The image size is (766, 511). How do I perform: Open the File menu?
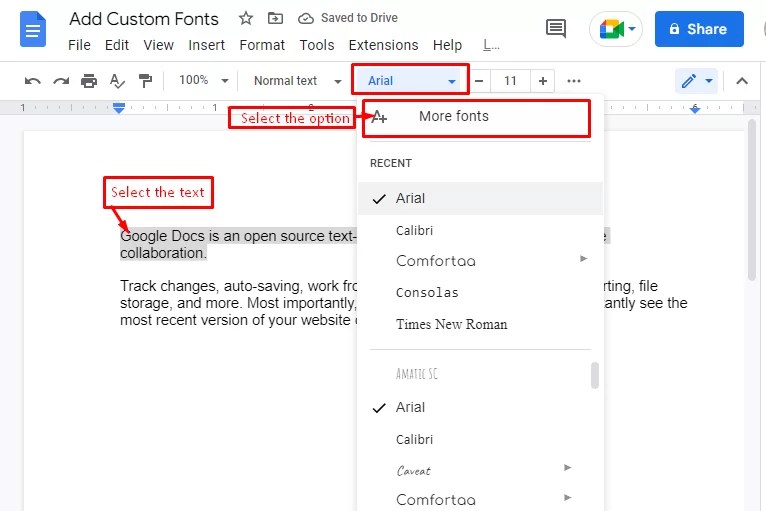[x=79, y=45]
